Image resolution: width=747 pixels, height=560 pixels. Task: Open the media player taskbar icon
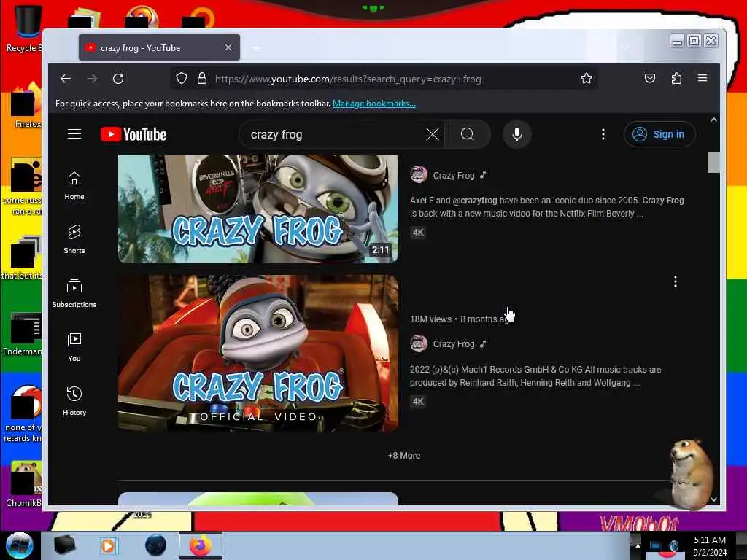(108, 545)
